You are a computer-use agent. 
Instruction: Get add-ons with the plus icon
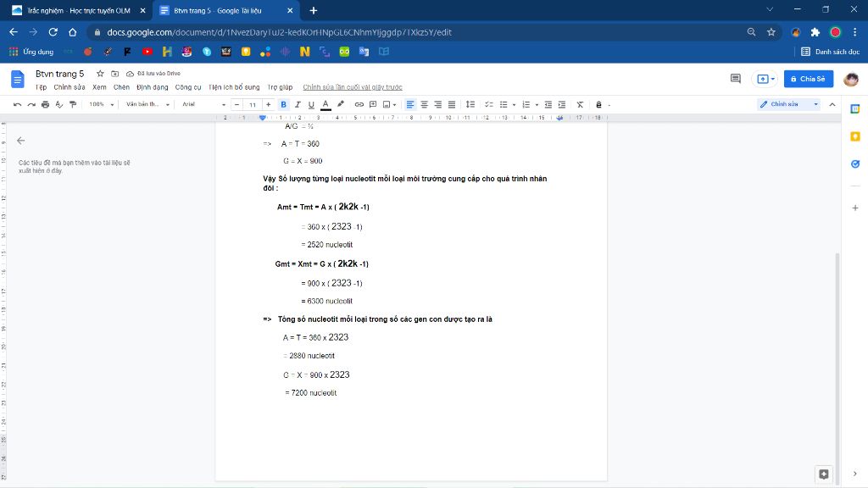[855, 208]
